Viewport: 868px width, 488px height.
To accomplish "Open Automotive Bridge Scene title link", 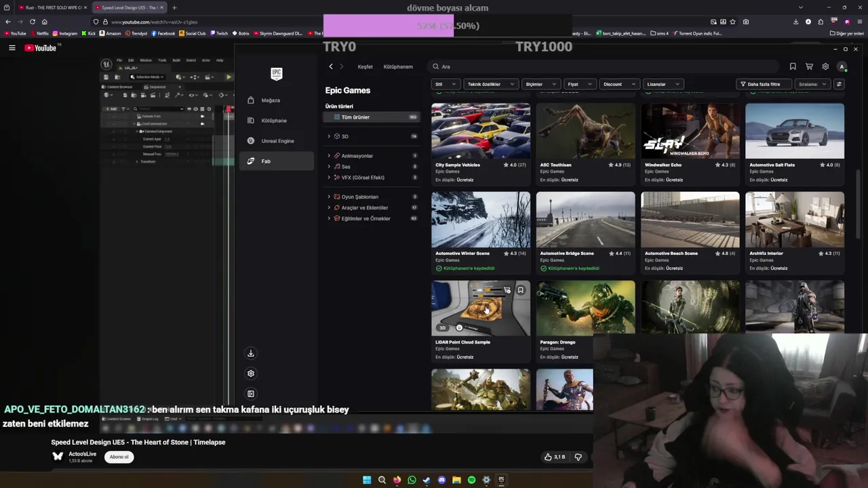I will pyautogui.click(x=567, y=253).
